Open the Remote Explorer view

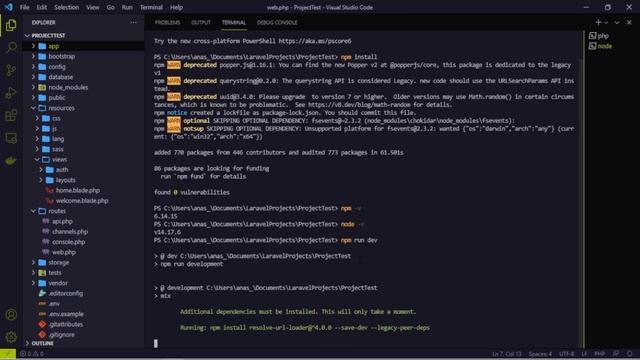coord(11,138)
